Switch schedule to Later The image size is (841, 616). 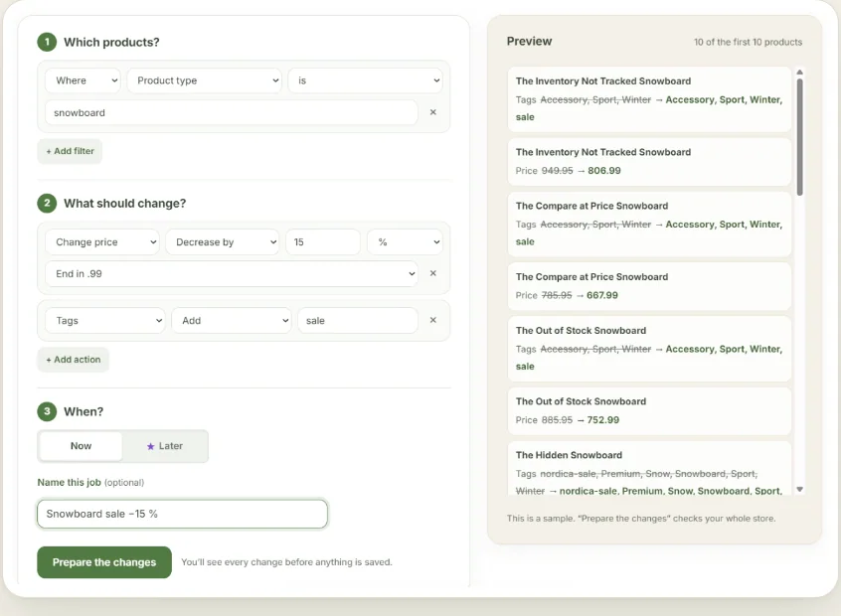click(x=165, y=445)
